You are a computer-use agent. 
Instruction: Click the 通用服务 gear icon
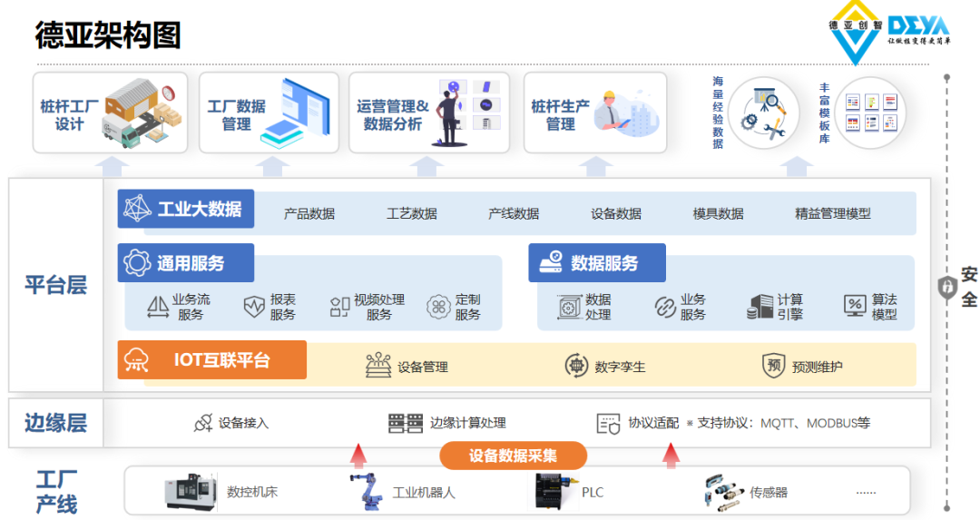137,262
